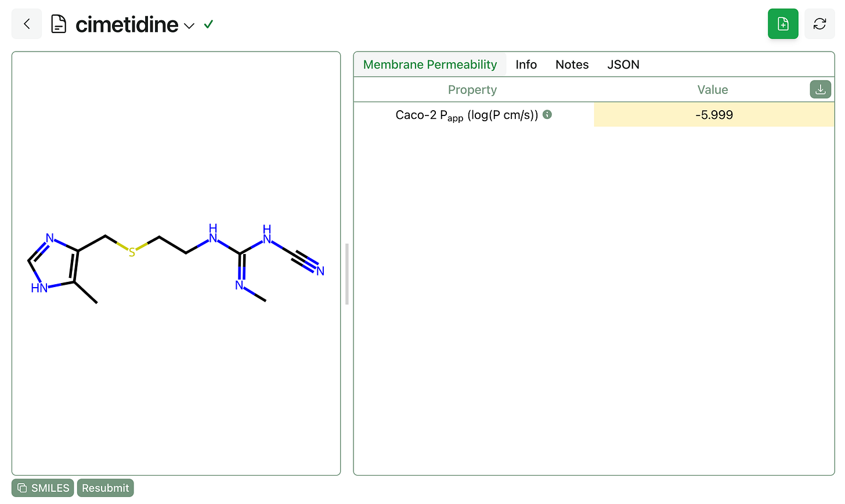Viewport: 845px width, 504px height.
Task: Click the green new-document icon top right
Action: 782,24
